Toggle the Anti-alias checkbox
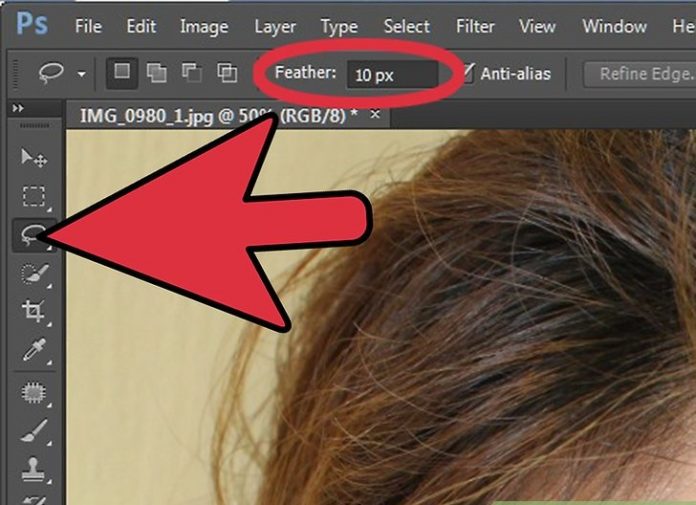This screenshot has height=505, width=696. (x=468, y=73)
